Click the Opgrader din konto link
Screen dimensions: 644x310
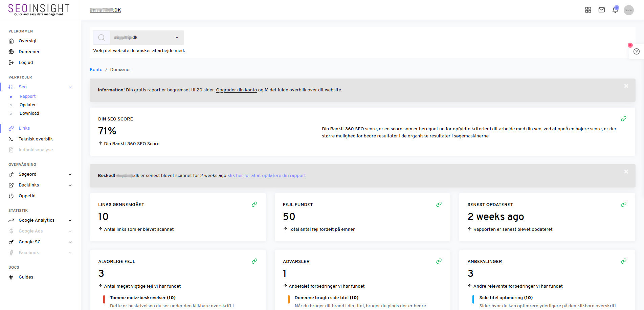236,90
